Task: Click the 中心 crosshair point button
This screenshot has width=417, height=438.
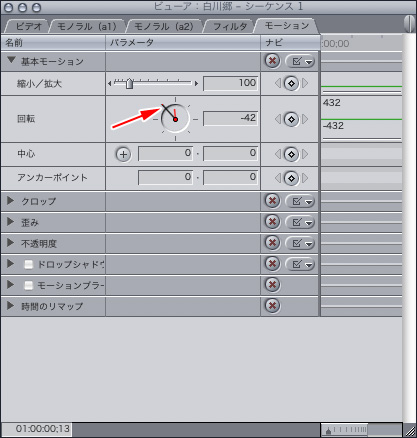Action: 123,154
